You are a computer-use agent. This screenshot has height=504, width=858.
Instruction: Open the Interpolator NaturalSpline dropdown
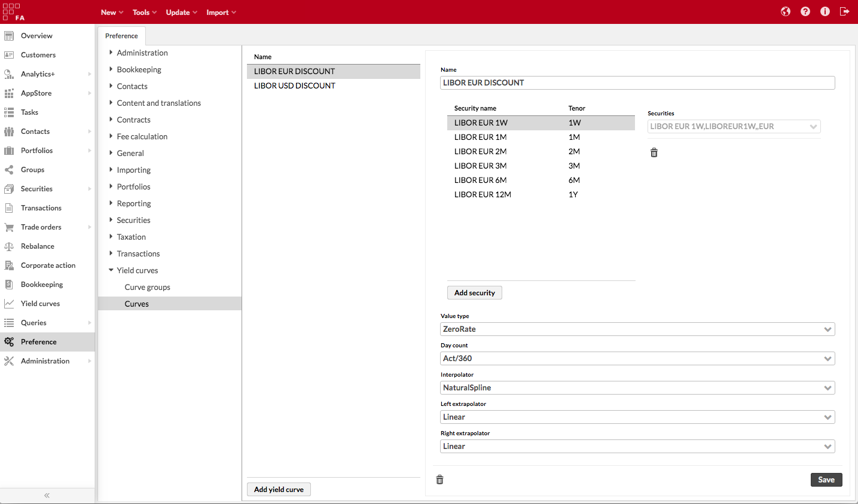click(x=637, y=388)
